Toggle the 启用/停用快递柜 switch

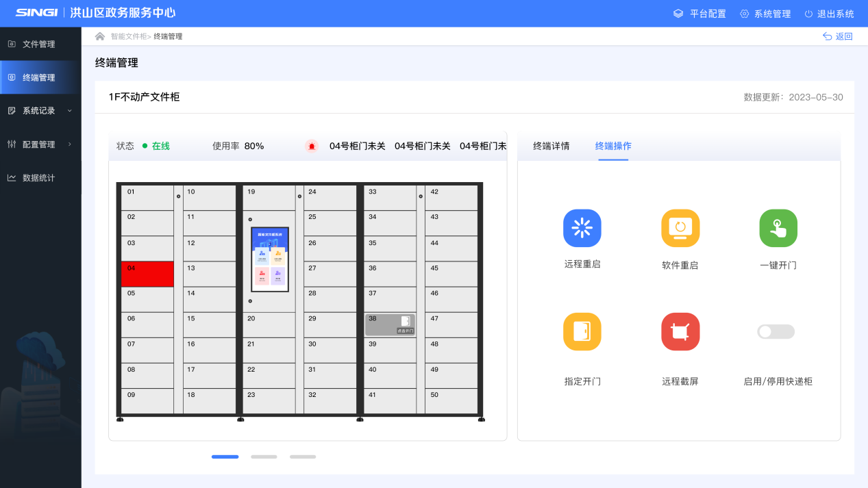tap(776, 331)
